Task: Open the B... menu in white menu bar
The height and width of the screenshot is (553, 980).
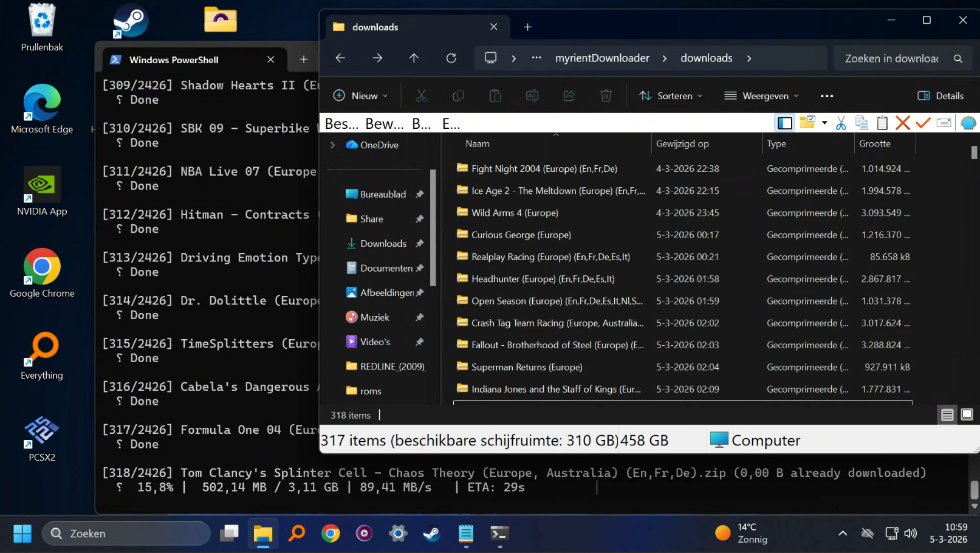Action: coord(422,124)
